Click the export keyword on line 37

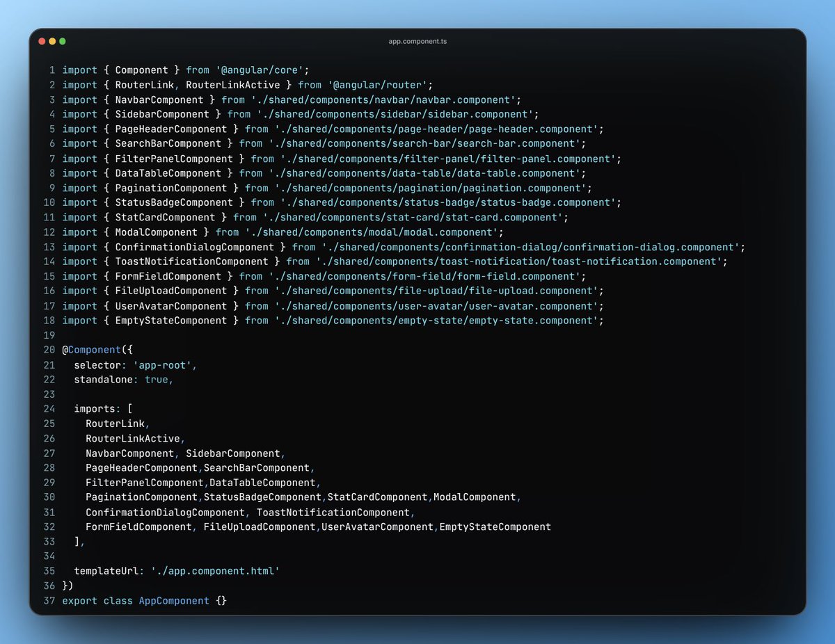point(79,600)
